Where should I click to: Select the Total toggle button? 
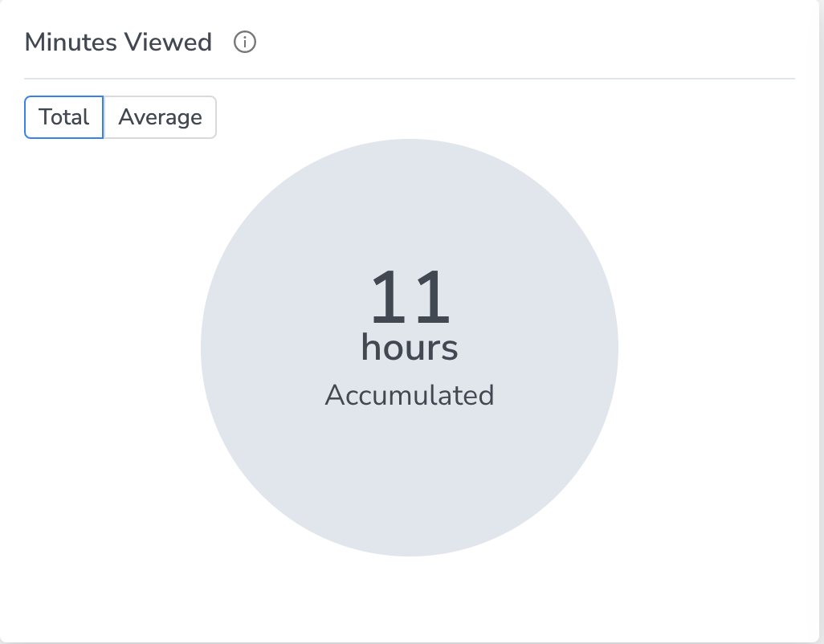[x=64, y=117]
